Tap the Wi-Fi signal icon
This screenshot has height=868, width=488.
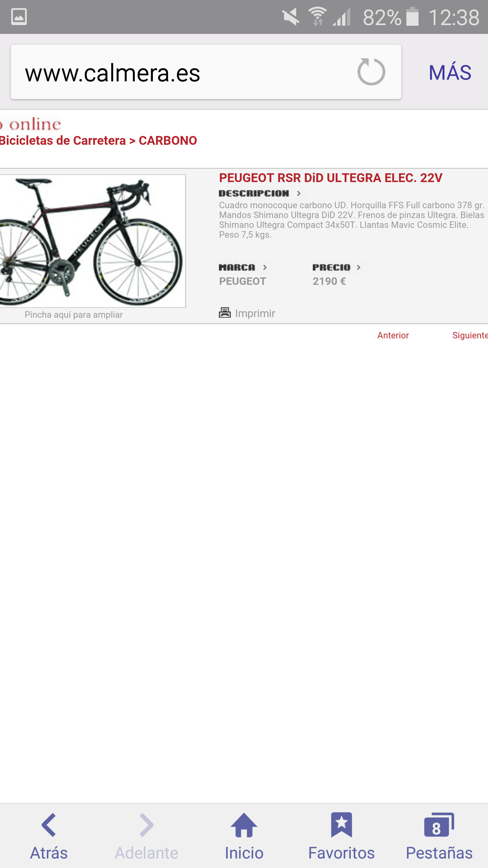[318, 17]
